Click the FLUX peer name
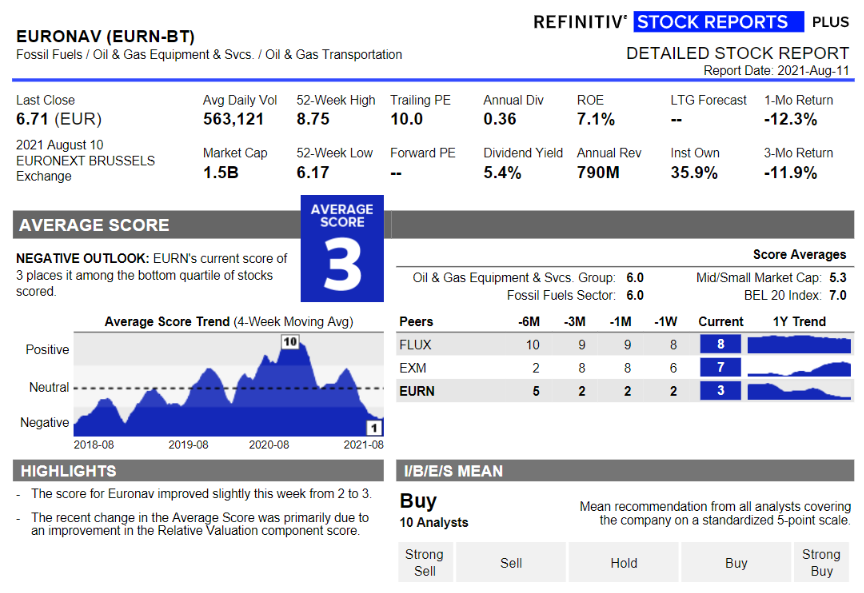 [415, 345]
